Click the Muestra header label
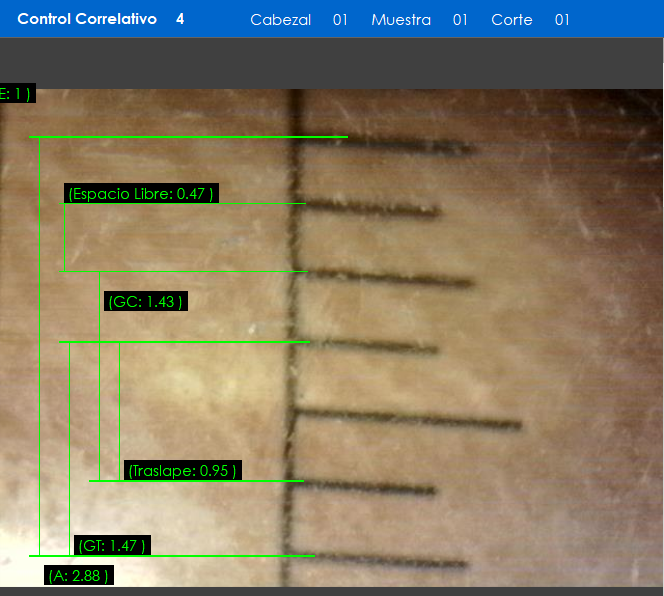This screenshot has width=664, height=596. (401, 20)
